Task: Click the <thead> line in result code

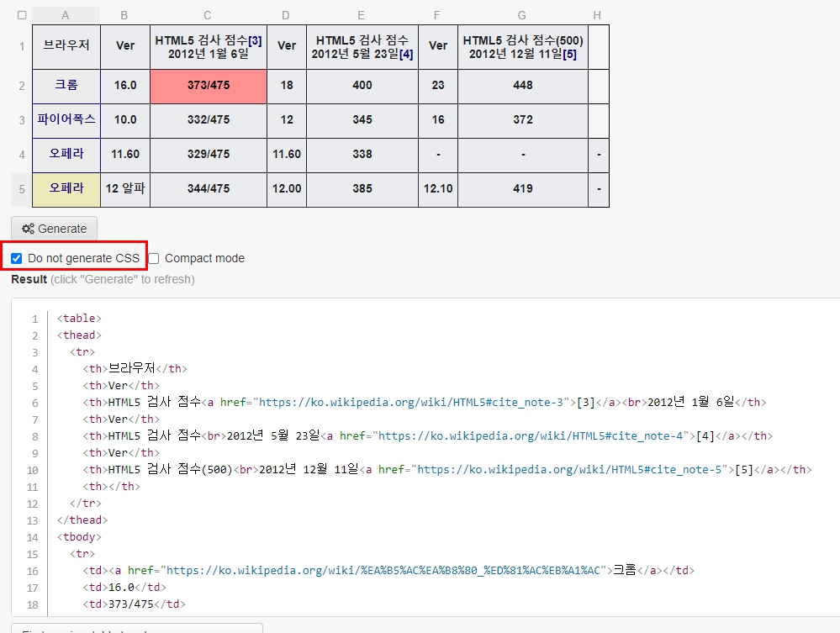Action: coord(79,335)
